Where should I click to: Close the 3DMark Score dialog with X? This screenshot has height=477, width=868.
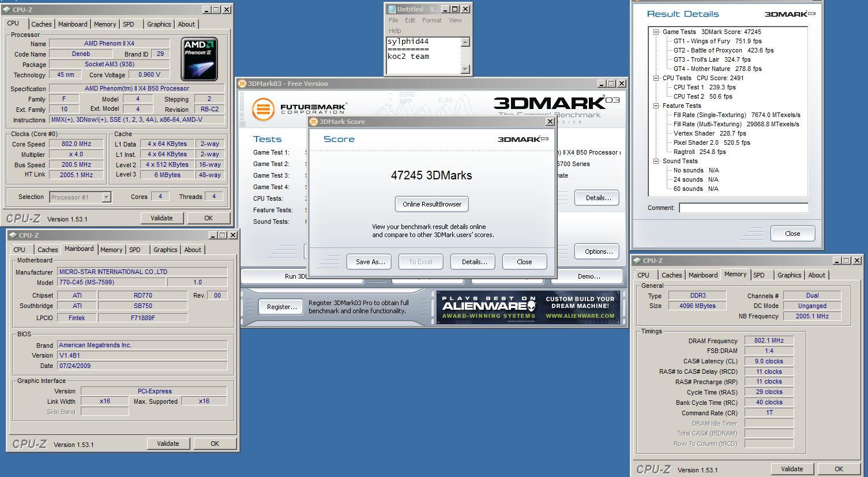tap(550, 122)
